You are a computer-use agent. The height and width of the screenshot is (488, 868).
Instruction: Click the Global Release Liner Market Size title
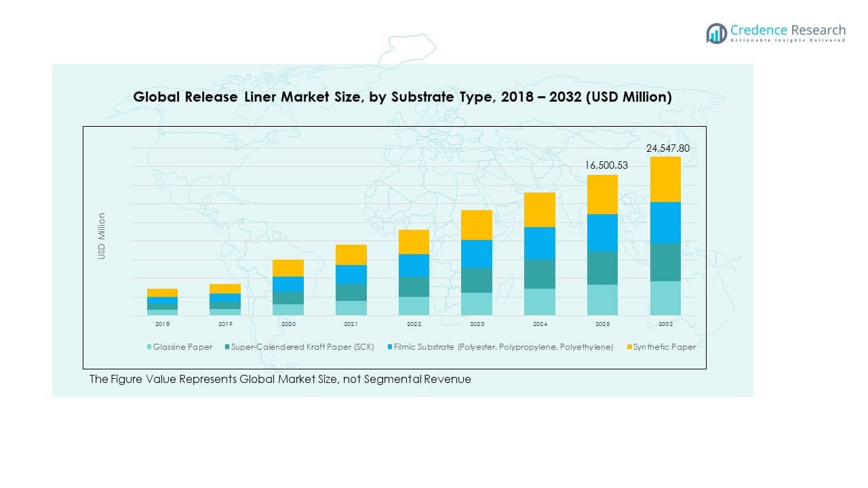click(402, 97)
